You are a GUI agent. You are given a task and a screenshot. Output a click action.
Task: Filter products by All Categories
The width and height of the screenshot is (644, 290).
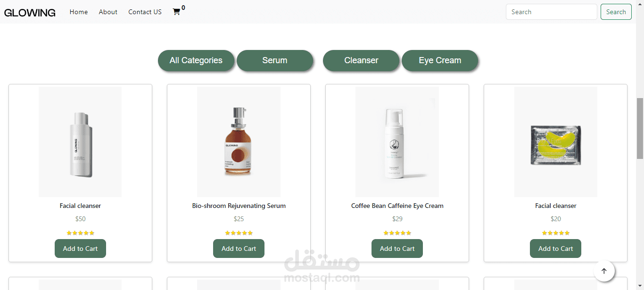196,60
